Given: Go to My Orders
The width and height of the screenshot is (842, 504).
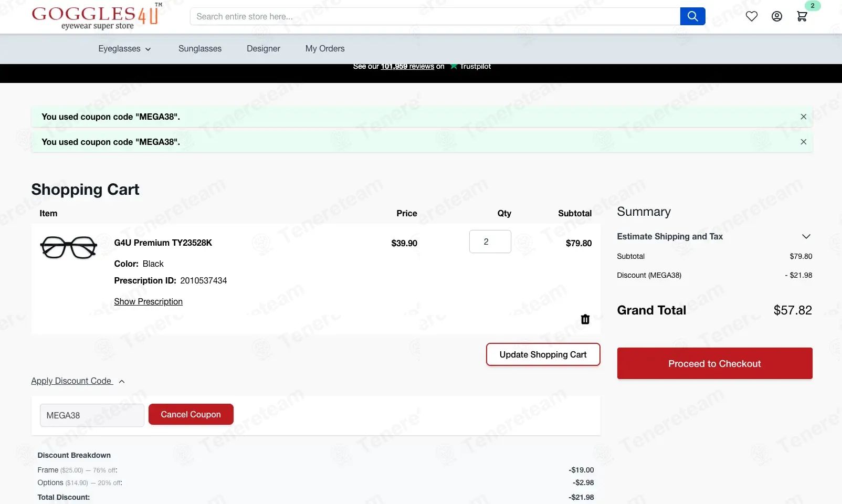Looking at the screenshot, I should click(x=325, y=49).
